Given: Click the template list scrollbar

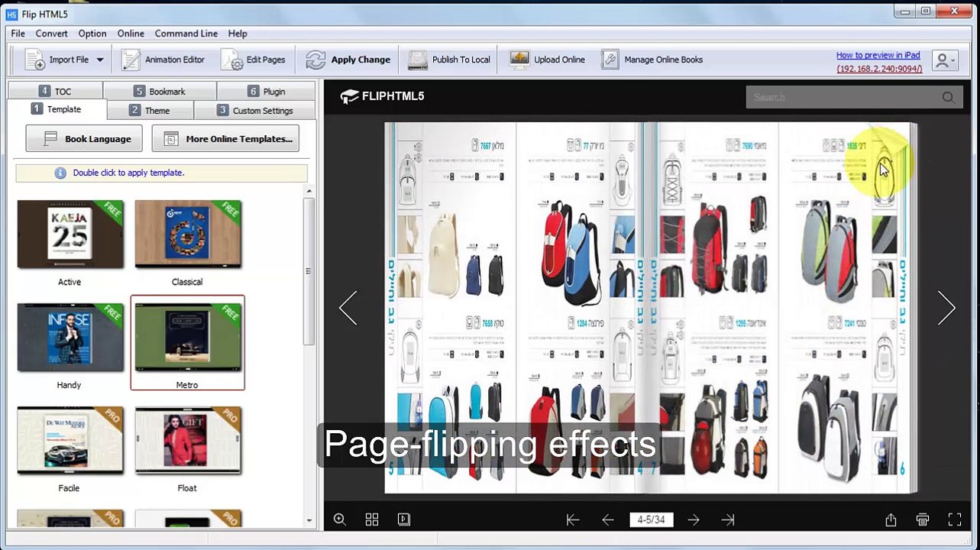Looking at the screenshot, I should click(309, 270).
